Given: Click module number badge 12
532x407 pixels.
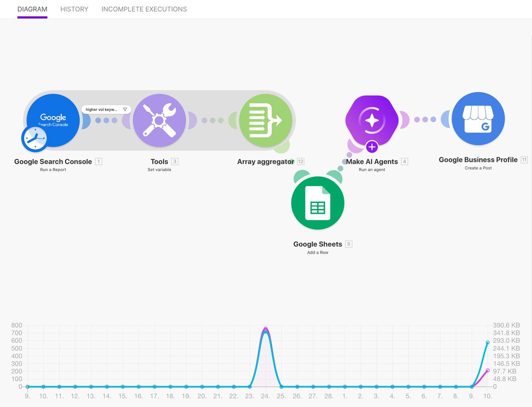Looking at the screenshot, I should click(301, 162).
